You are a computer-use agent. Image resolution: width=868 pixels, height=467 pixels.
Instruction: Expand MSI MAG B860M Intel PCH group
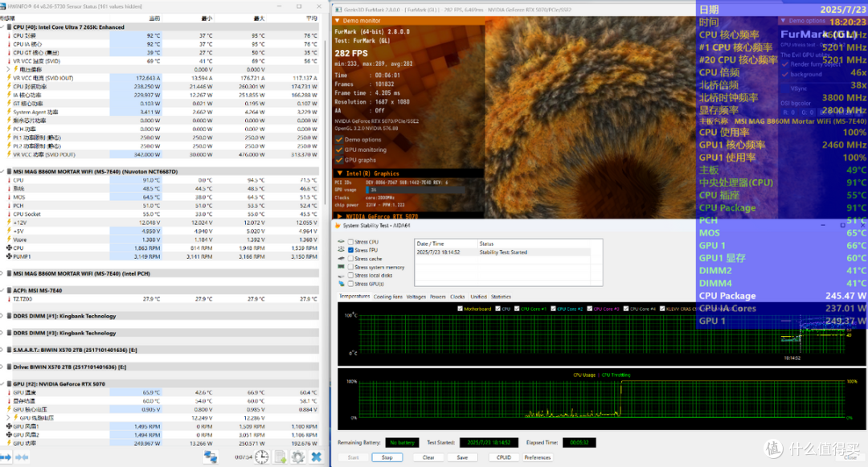[2, 274]
